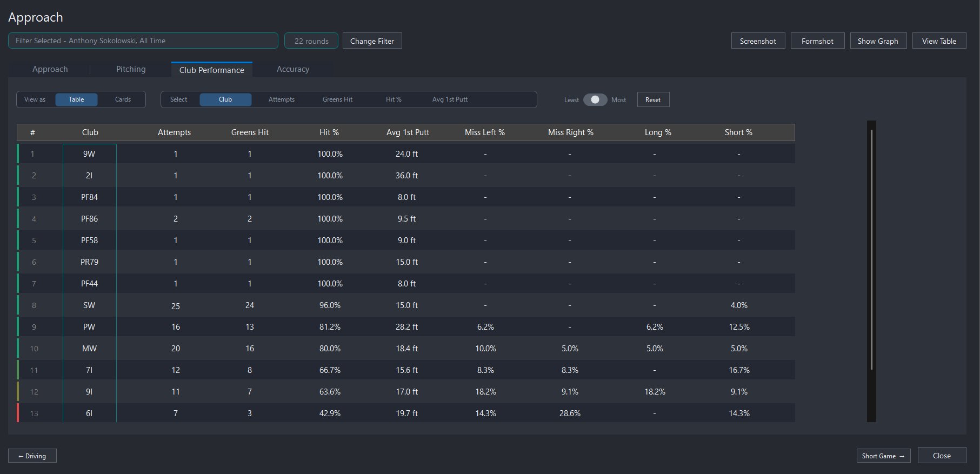
Task: Click the Club column header
Action: (x=90, y=132)
